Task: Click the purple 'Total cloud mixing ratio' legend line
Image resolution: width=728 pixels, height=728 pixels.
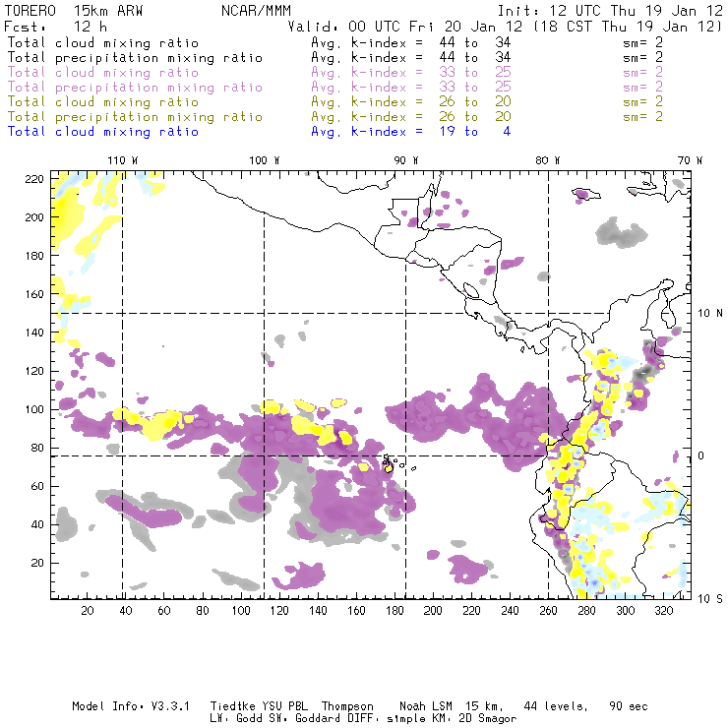Action: 103,73
